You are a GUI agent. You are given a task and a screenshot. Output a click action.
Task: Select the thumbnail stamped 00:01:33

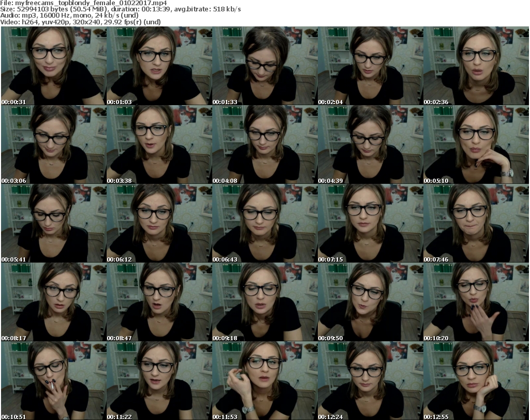(264, 66)
